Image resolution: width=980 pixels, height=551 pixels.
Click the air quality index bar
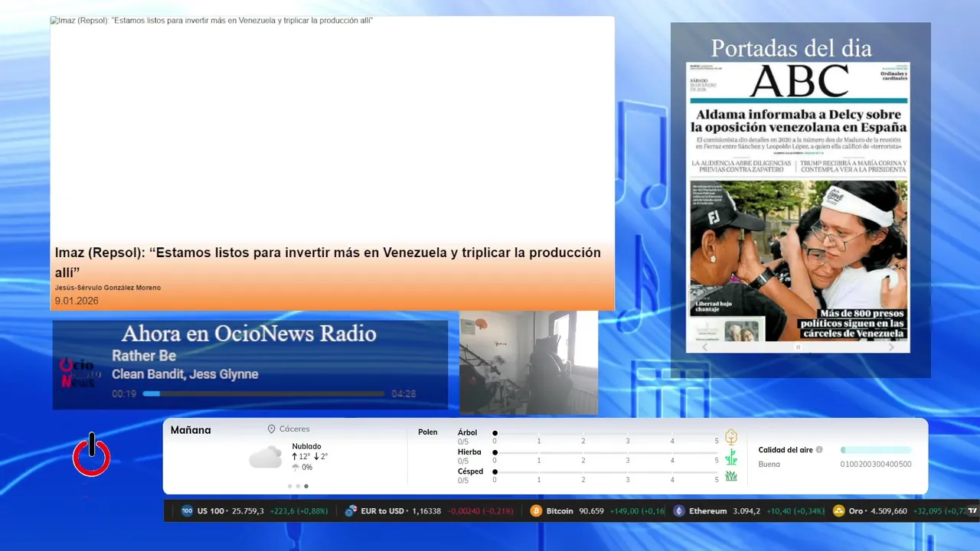click(x=876, y=450)
